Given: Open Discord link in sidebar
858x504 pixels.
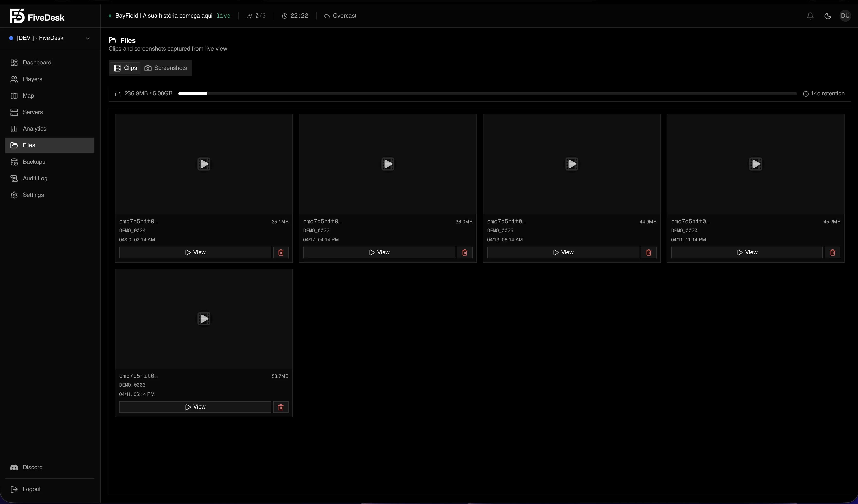Looking at the screenshot, I should coord(50,467).
